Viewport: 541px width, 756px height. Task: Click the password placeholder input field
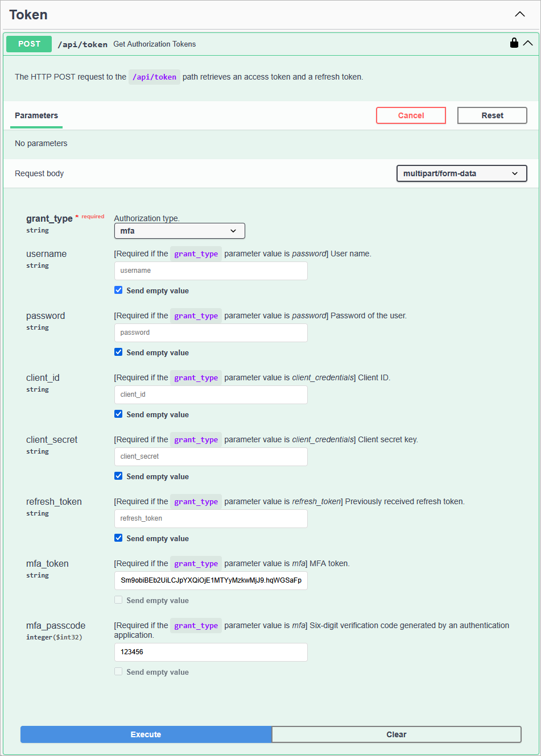click(210, 332)
